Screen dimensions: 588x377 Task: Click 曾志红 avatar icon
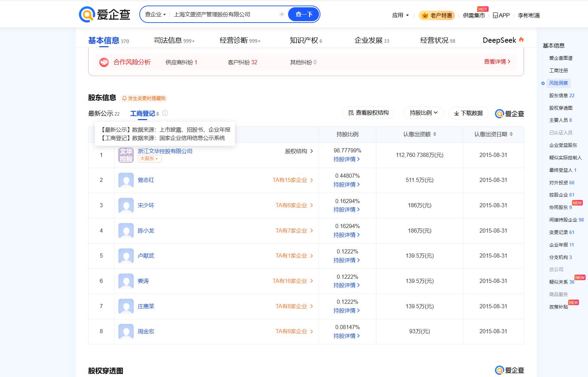pyautogui.click(x=126, y=180)
